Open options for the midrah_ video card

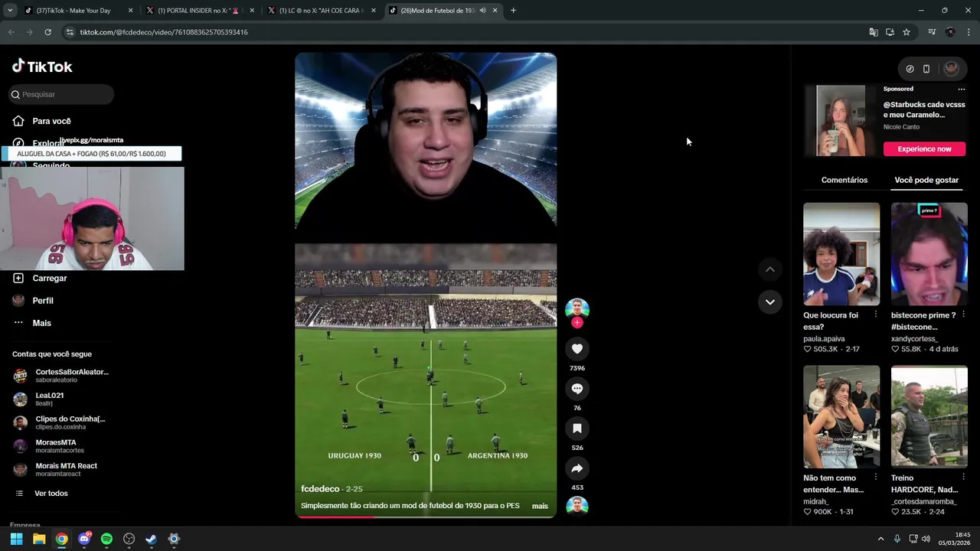point(876,478)
